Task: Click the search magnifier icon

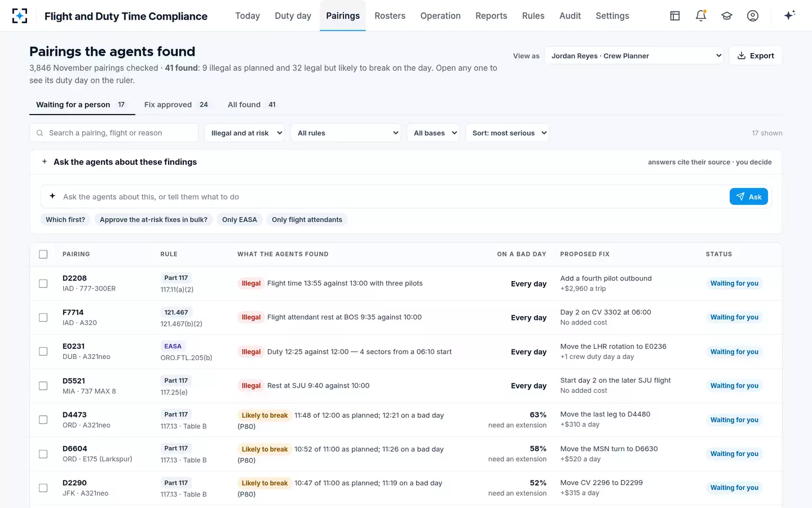Action: [x=40, y=133]
